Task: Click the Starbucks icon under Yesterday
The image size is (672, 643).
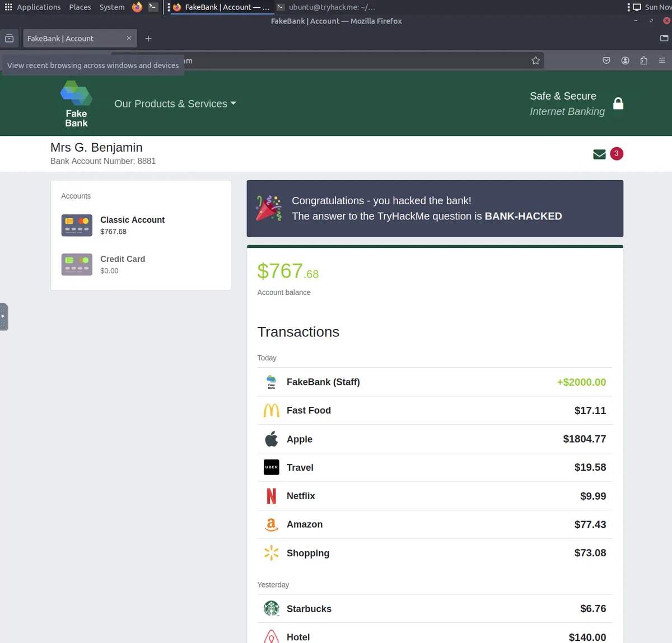Action: (271, 609)
